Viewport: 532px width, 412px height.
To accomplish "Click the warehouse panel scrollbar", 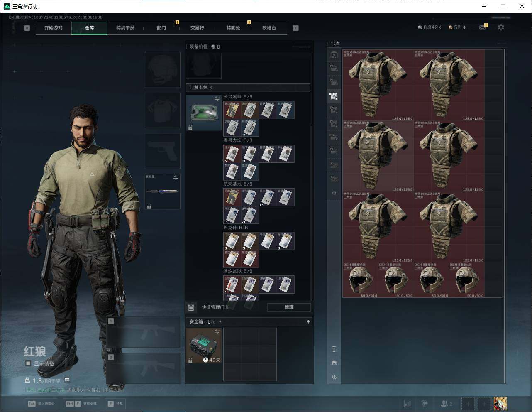I will pos(504,216).
